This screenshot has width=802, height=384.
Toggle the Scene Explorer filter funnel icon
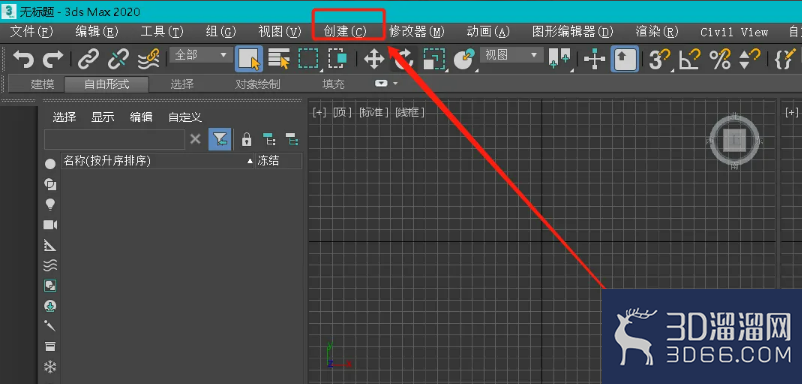(220, 139)
